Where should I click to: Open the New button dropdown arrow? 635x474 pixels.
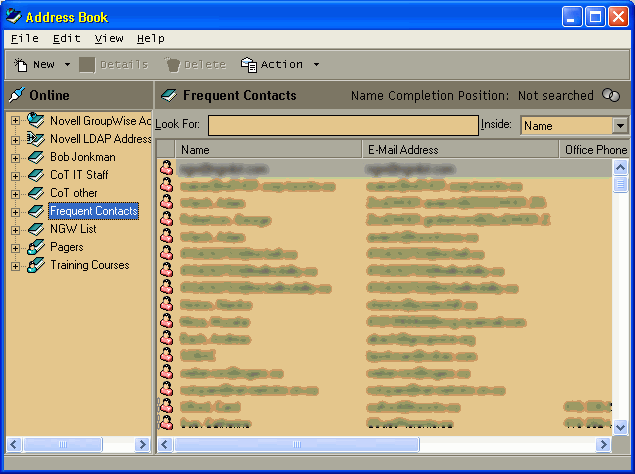67,64
